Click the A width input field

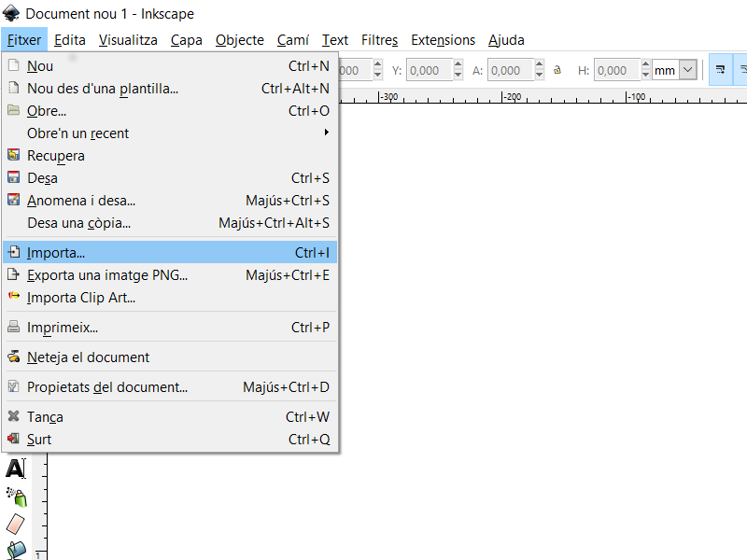tap(511, 70)
